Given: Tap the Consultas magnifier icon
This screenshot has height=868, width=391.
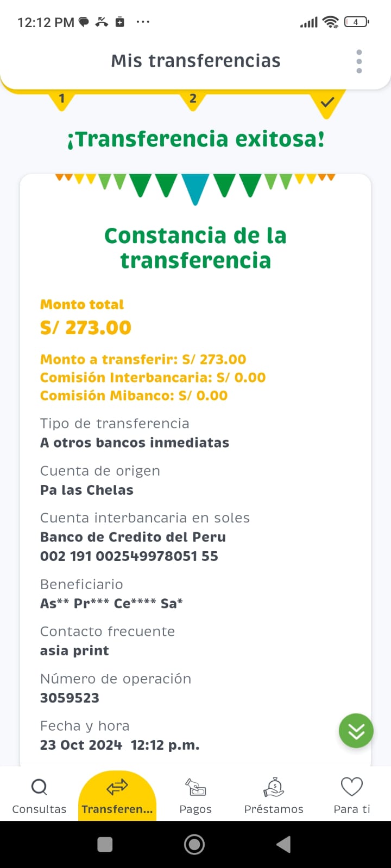Looking at the screenshot, I should pyautogui.click(x=39, y=787).
